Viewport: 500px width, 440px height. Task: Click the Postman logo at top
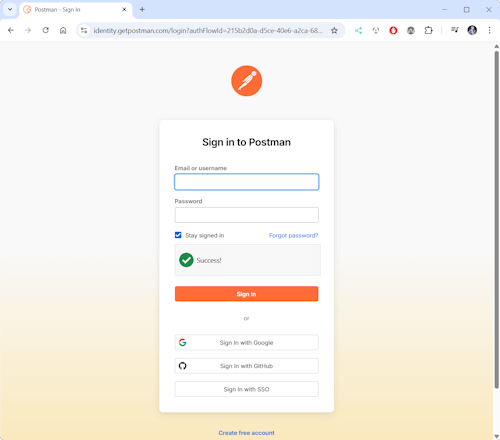point(247,81)
